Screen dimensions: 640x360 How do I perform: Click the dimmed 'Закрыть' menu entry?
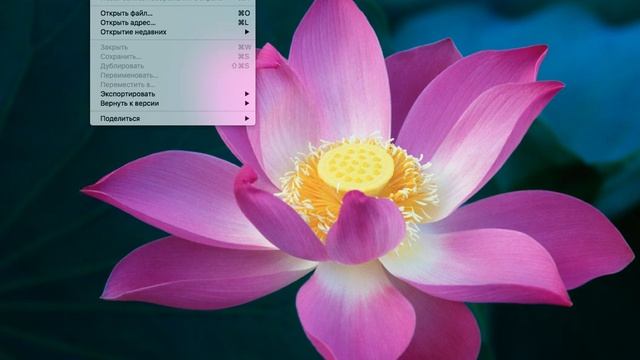click(173, 47)
